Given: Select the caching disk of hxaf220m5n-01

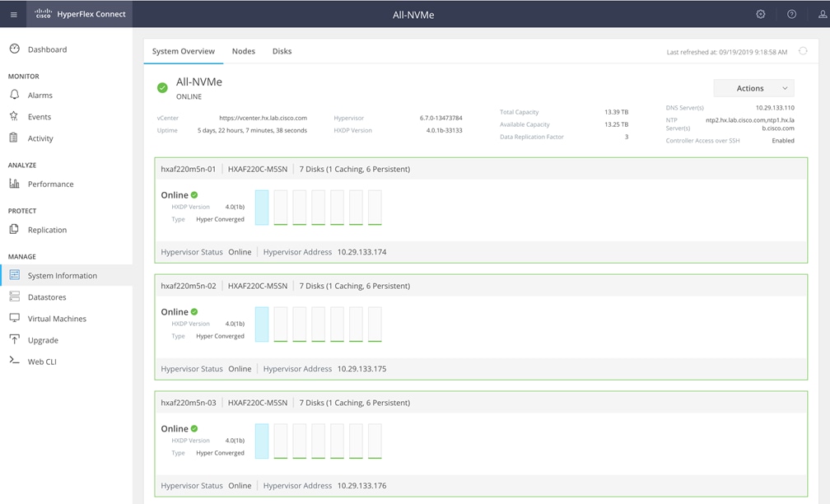Looking at the screenshot, I should (262, 208).
